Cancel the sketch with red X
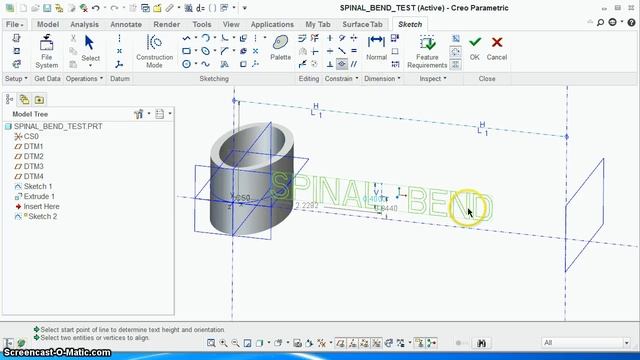This screenshot has width=640, height=360. pos(497,48)
